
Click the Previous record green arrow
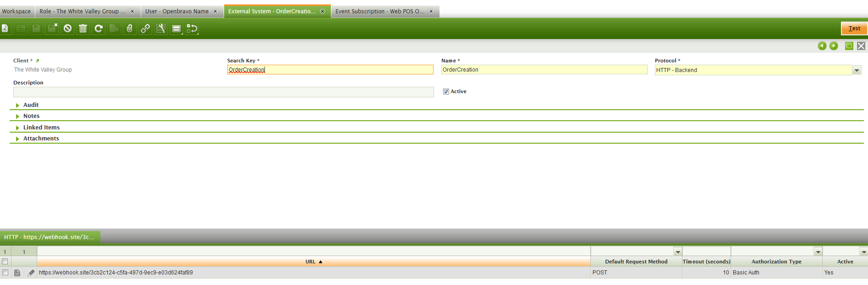[x=822, y=46]
